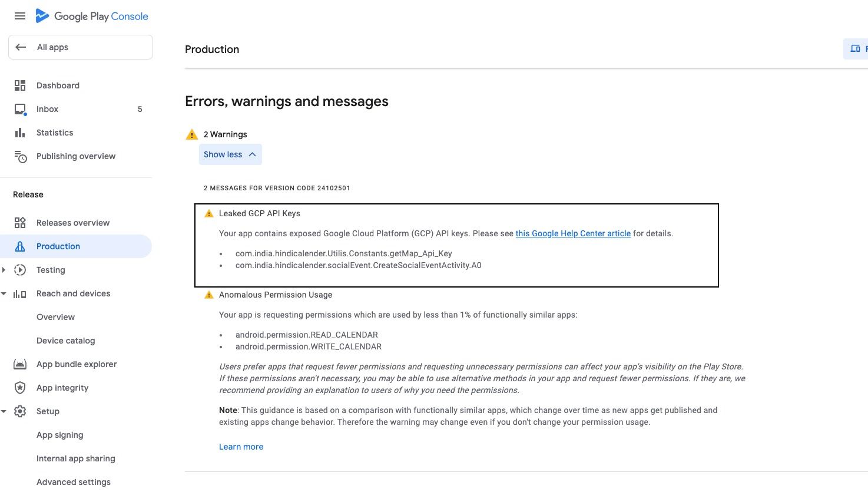This screenshot has width=868, height=492.
Task: Go back via All apps arrow
Action: 21,47
